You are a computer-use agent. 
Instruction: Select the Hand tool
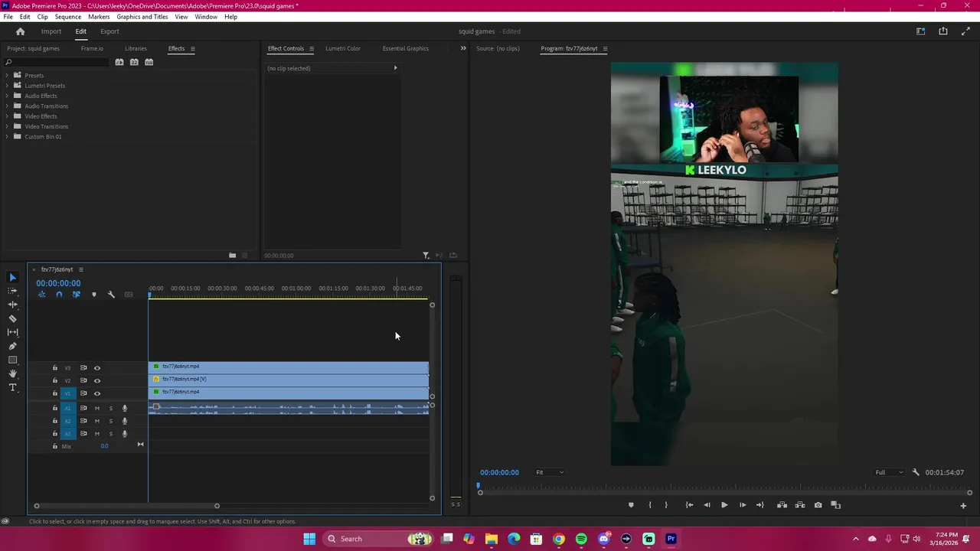pos(12,373)
